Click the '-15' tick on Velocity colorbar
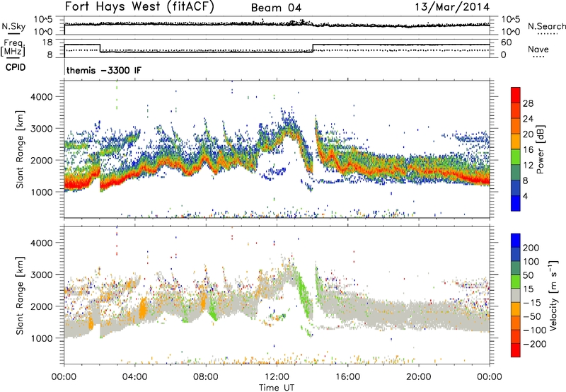 tap(532, 303)
